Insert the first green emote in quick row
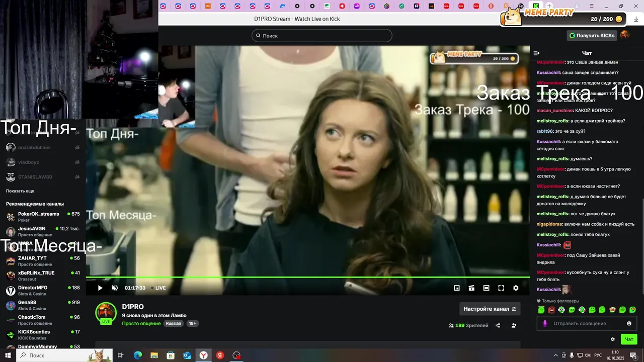 (541, 310)
